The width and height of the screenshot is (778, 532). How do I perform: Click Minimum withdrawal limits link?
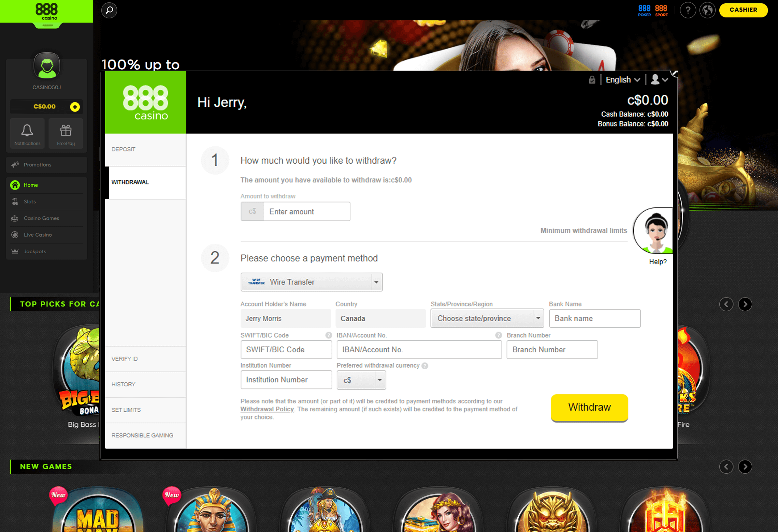coord(583,231)
